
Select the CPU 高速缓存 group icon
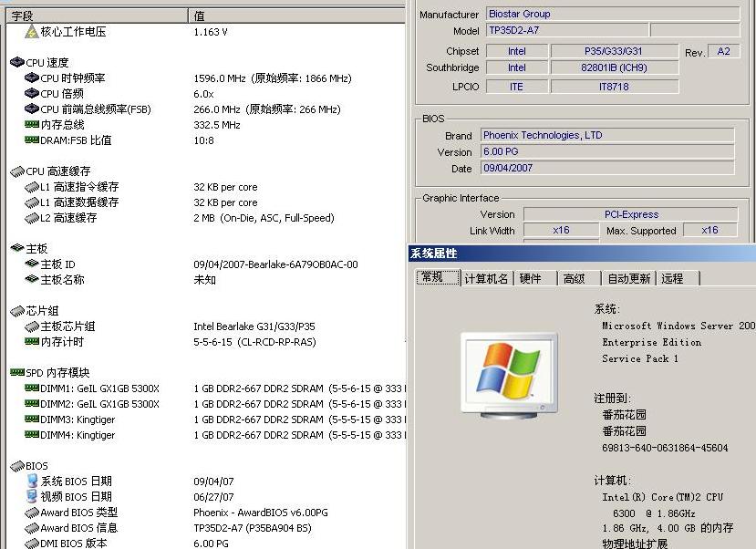point(17,171)
